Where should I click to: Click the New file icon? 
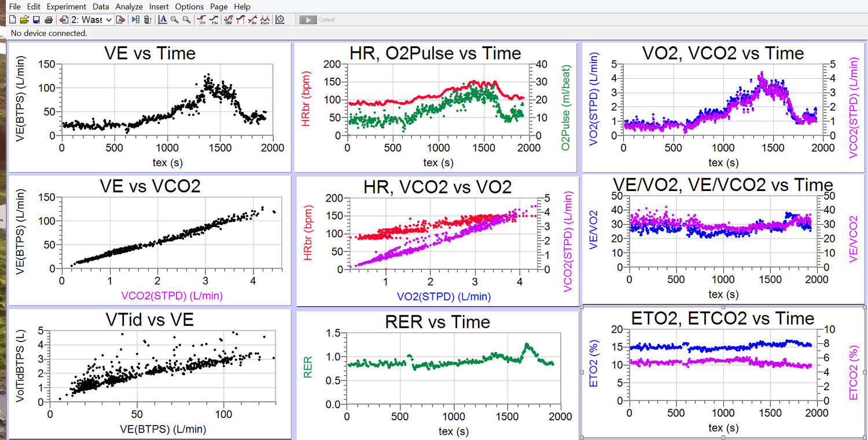[13, 20]
